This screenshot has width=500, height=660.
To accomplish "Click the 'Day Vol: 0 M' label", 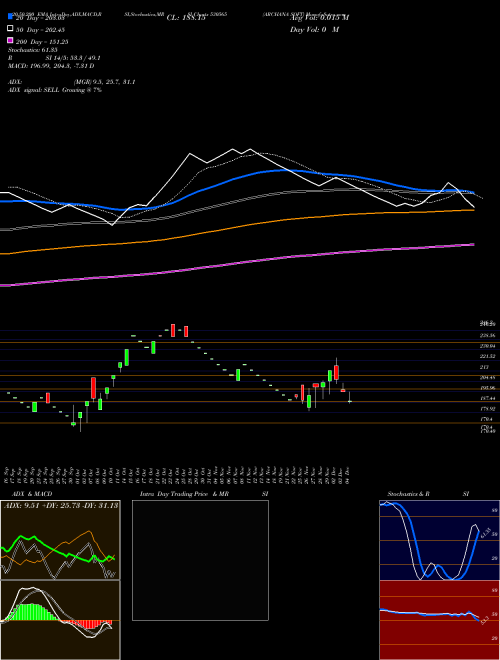I will pos(314,29).
